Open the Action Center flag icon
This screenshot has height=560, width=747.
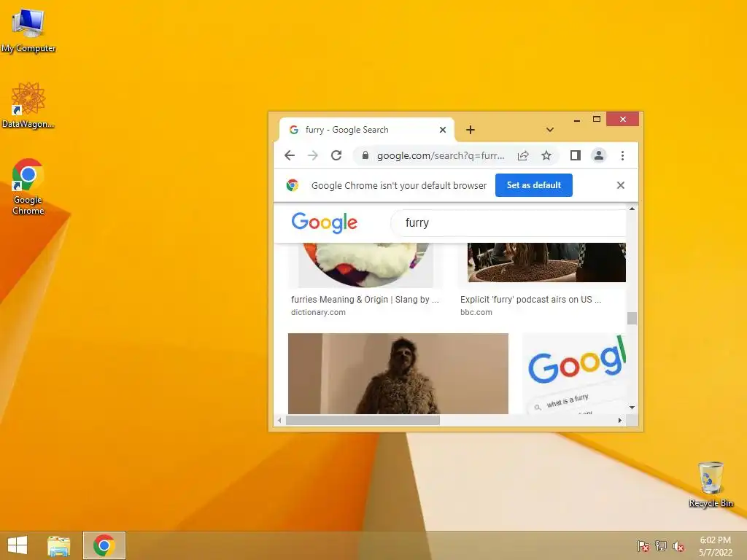(x=643, y=546)
